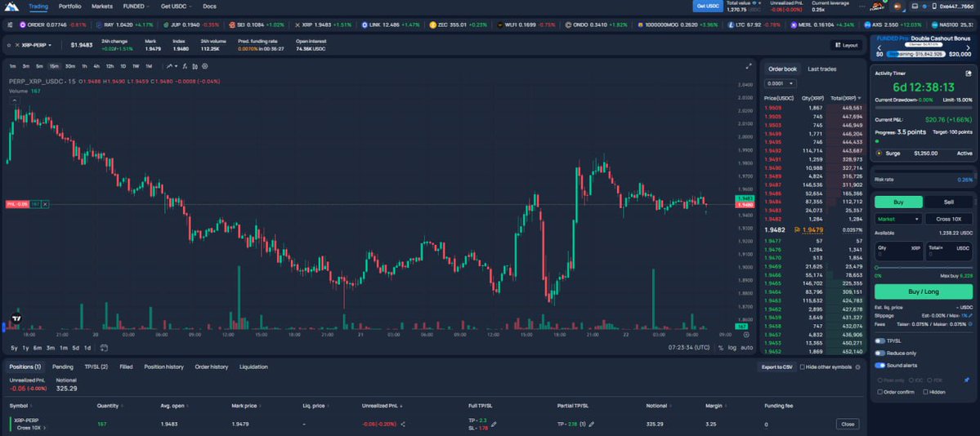Click the blue pin icon in order panel
This screenshot has width=980, height=436.
[x=968, y=380]
